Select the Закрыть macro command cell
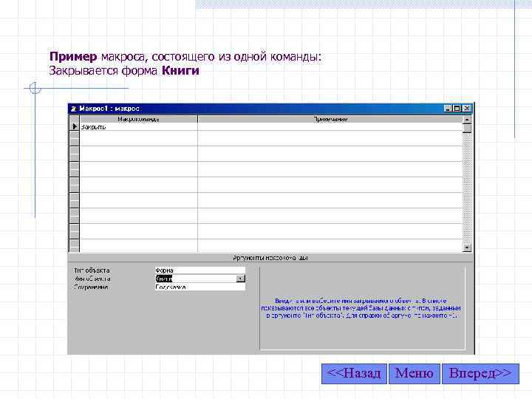 pyautogui.click(x=138, y=127)
